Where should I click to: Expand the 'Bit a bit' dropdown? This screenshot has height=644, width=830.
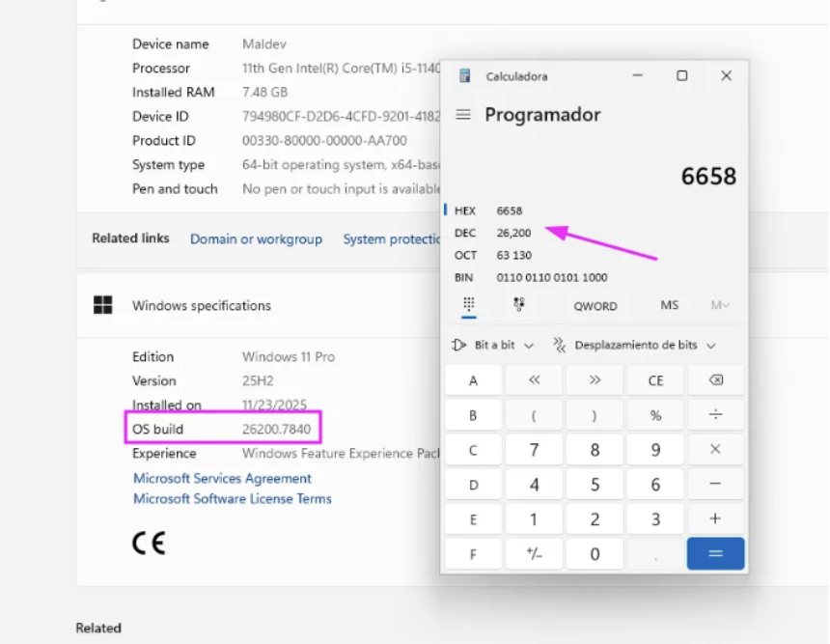click(x=492, y=345)
